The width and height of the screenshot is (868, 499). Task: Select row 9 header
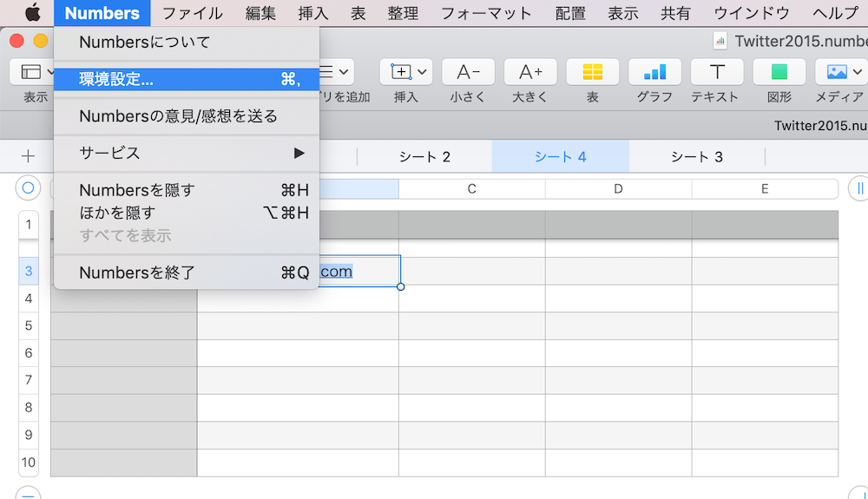[x=29, y=435]
